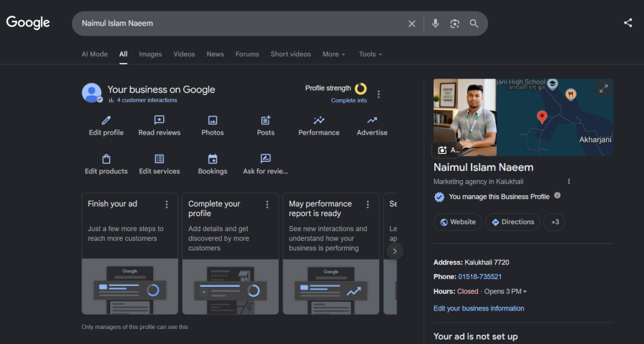Open Google Lens image search icon
This screenshot has width=644, height=344.
tap(454, 24)
